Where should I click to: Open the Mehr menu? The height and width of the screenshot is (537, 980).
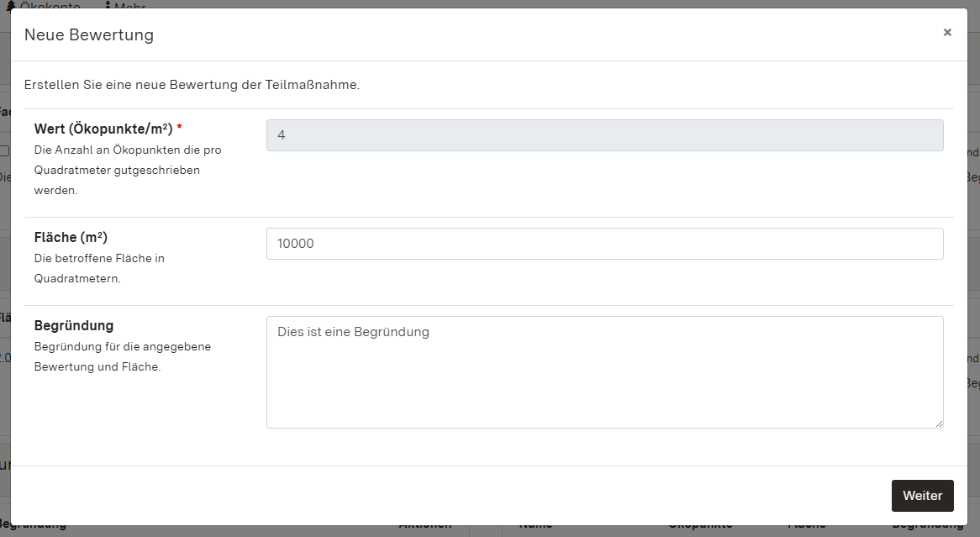(x=130, y=6)
